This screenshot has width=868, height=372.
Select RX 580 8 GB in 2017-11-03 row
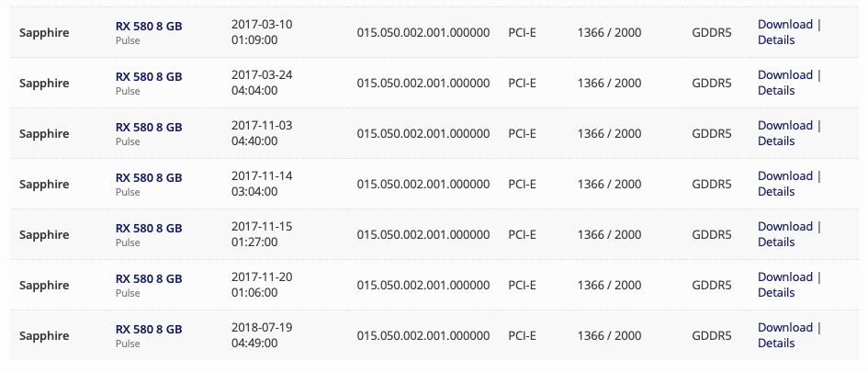(148, 127)
